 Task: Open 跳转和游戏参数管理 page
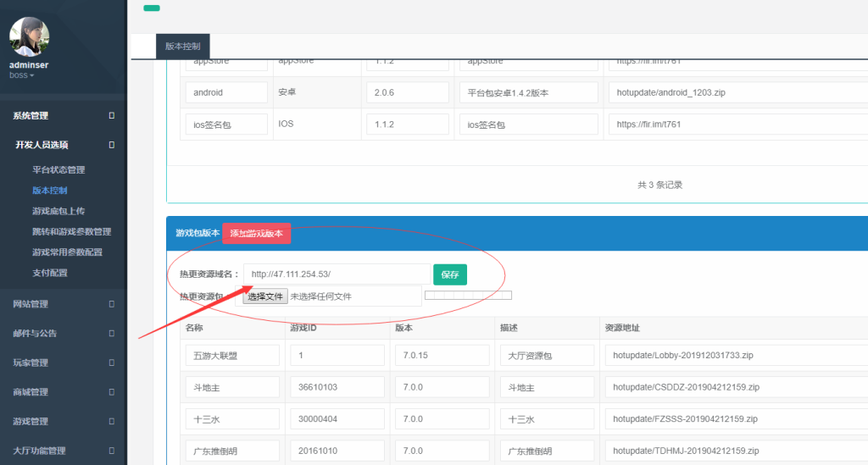point(71,231)
